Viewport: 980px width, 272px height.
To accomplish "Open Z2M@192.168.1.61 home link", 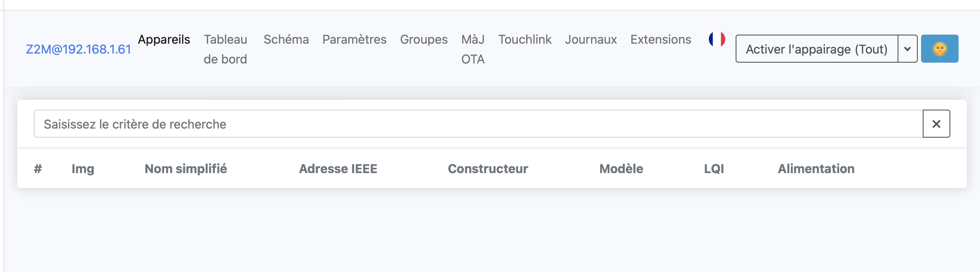I will tap(78, 49).
